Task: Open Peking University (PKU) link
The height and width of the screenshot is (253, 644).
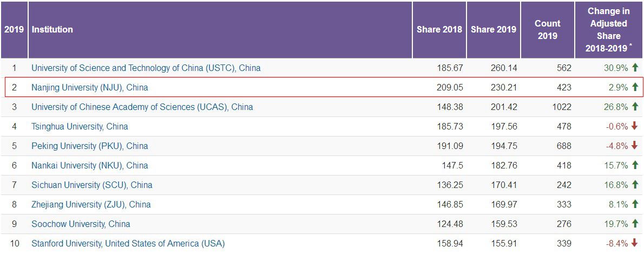Action: [x=89, y=146]
